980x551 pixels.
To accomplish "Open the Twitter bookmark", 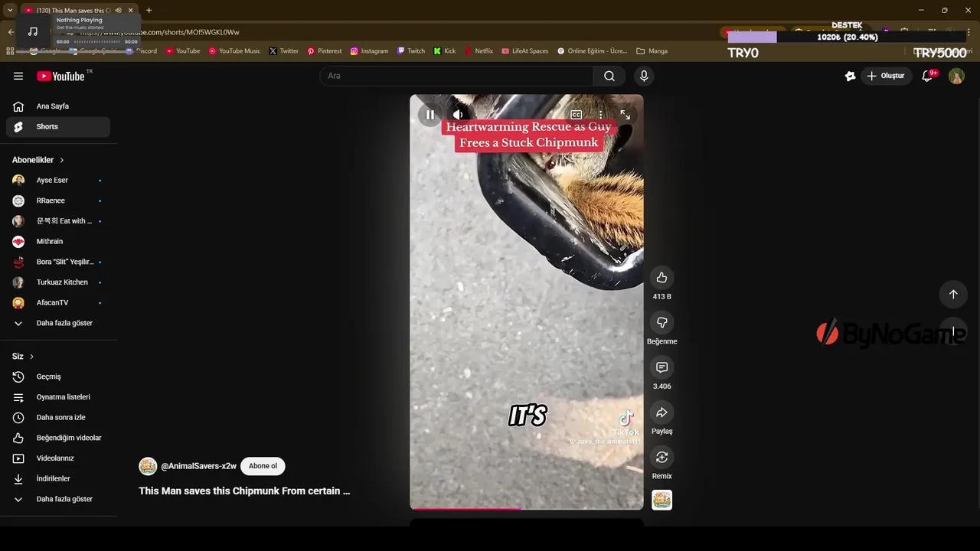I will pos(283,51).
